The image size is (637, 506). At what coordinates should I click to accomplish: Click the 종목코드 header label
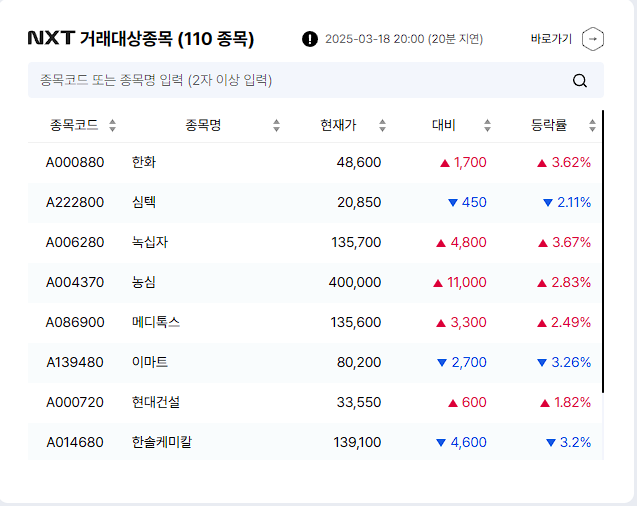pos(74,125)
